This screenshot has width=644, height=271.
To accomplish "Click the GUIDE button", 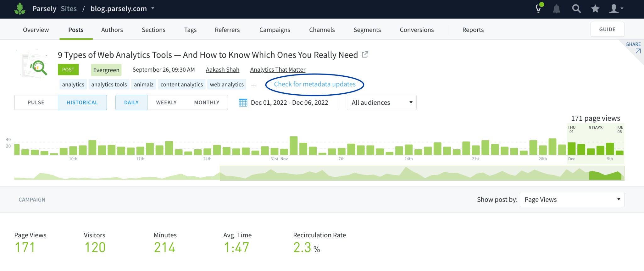I will tap(607, 29).
